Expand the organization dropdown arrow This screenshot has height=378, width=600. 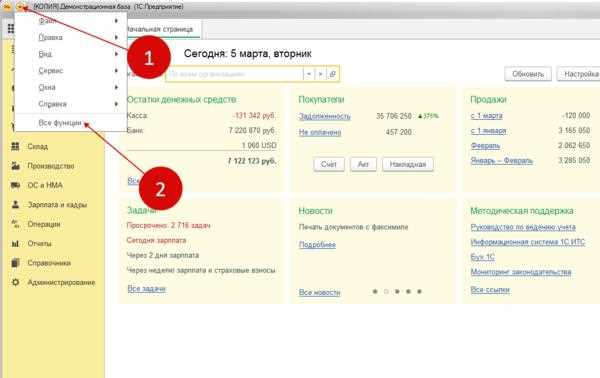pos(308,74)
